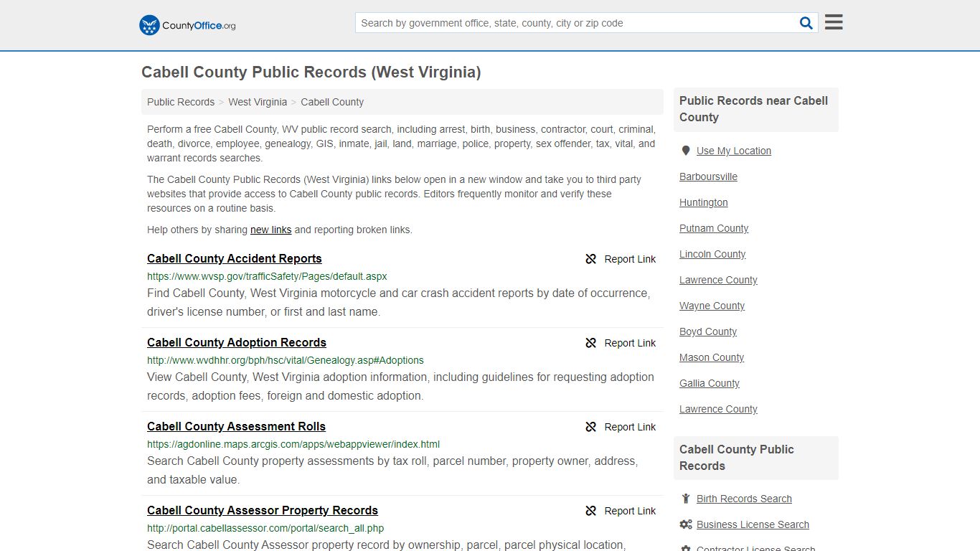Open Wayne County records

click(712, 306)
